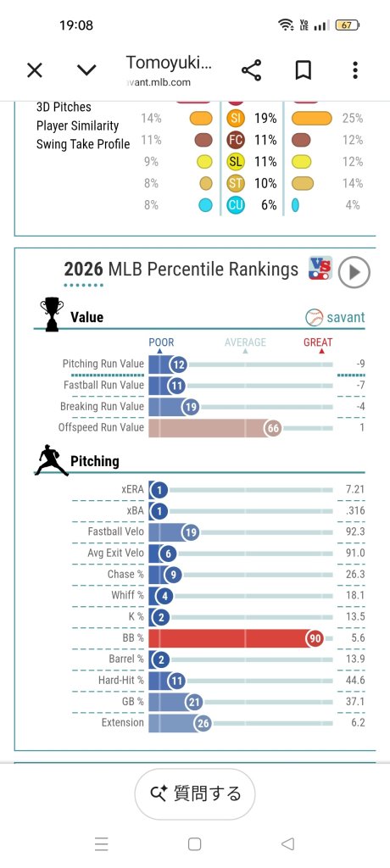This screenshot has height=868, width=390.
Task: Expand the down-chevron next to the title
Action: [x=86, y=70]
